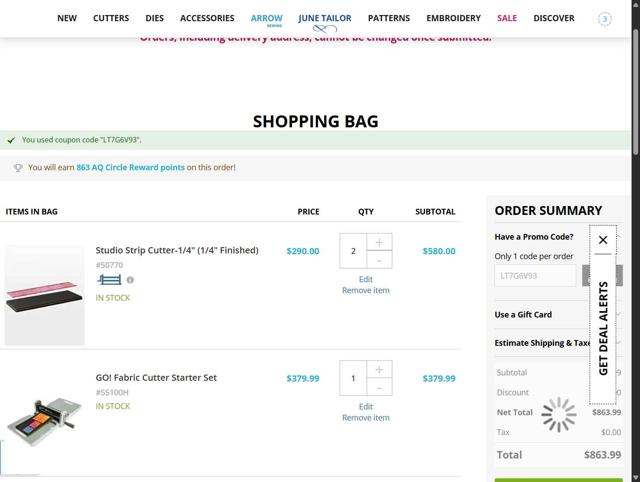Decrease quantity of GO! Fabric Cutter Starter Set

tap(379, 387)
